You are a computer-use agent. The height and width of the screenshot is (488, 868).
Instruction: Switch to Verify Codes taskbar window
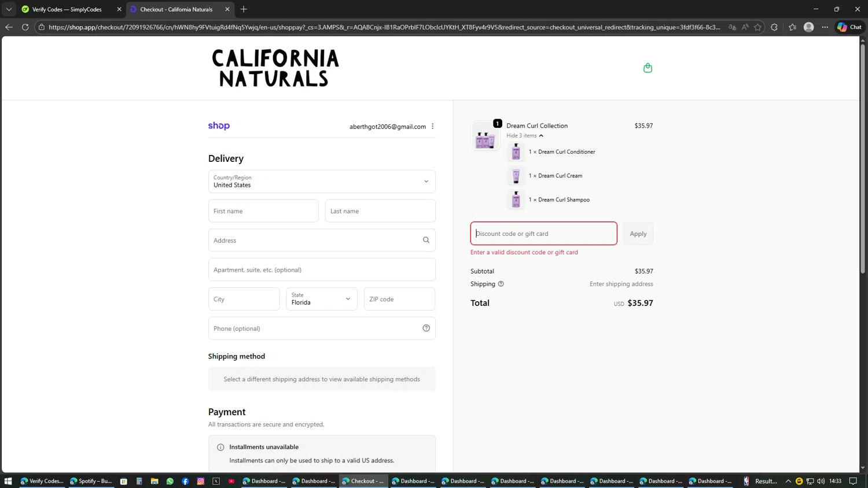pyautogui.click(x=42, y=481)
